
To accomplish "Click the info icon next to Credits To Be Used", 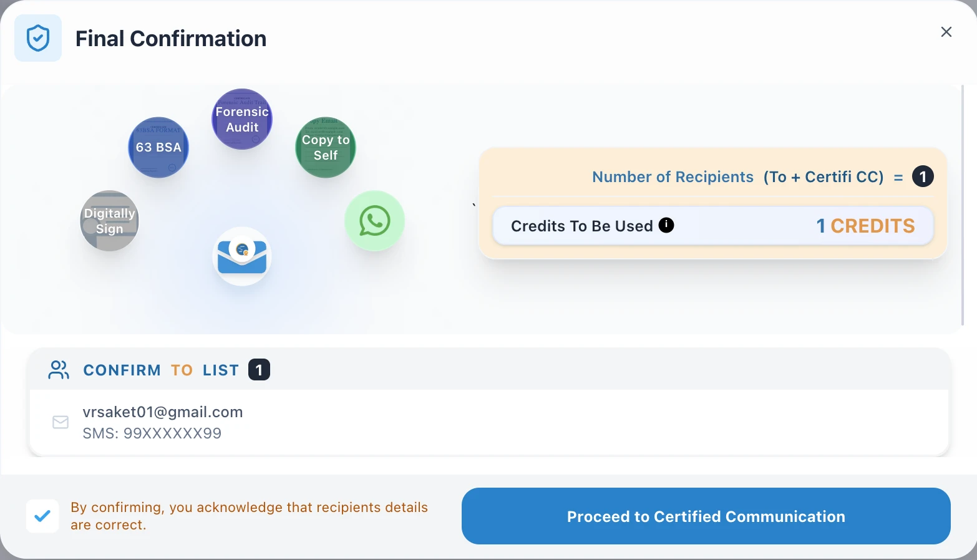I will (x=666, y=225).
